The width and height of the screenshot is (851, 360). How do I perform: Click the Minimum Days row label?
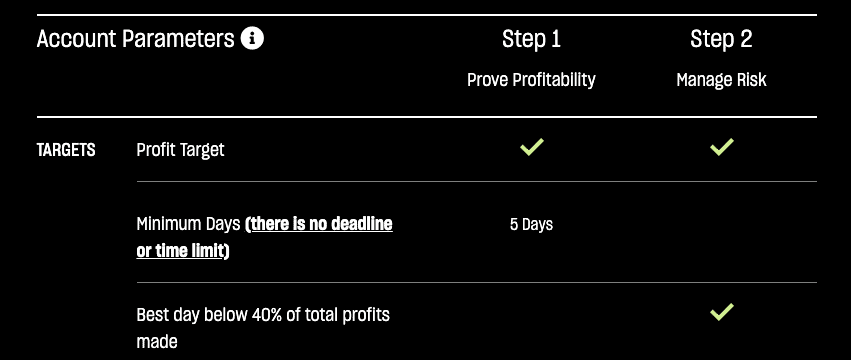[188, 224]
